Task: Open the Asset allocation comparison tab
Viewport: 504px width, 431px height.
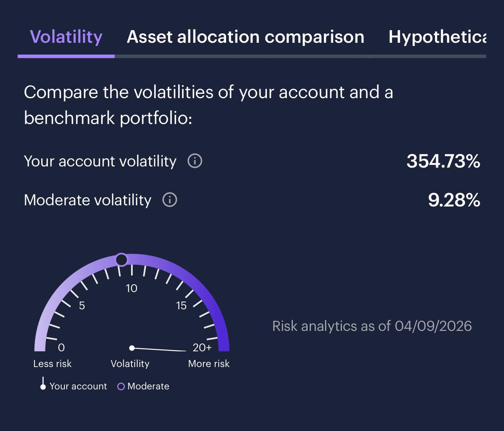Action: pyautogui.click(x=245, y=37)
